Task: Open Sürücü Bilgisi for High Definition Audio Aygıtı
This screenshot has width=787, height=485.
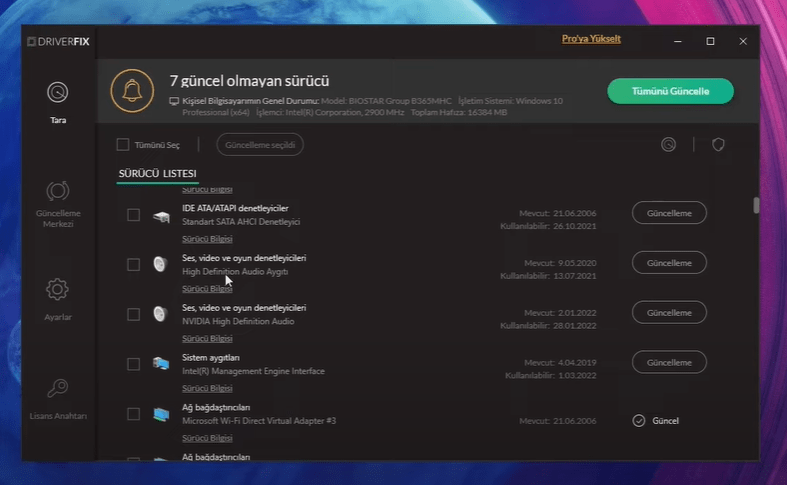Action: click(207, 289)
